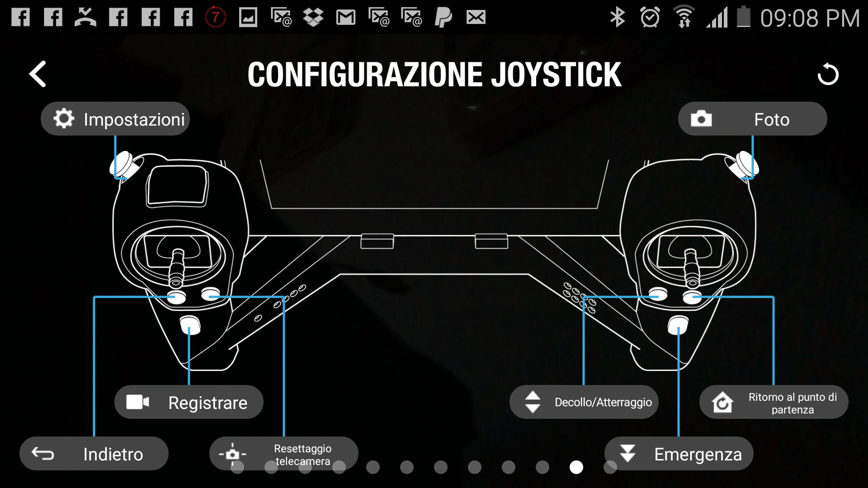The width and height of the screenshot is (868, 488).
Task: Click the reset icon in top right corner
Action: point(829,74)
